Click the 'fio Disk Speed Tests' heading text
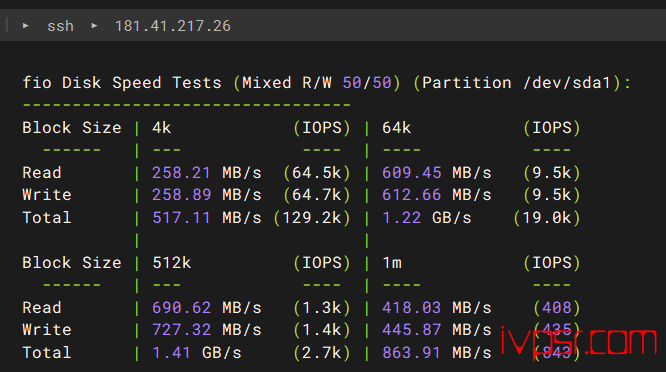666x372 pixels. coord(122,83)
